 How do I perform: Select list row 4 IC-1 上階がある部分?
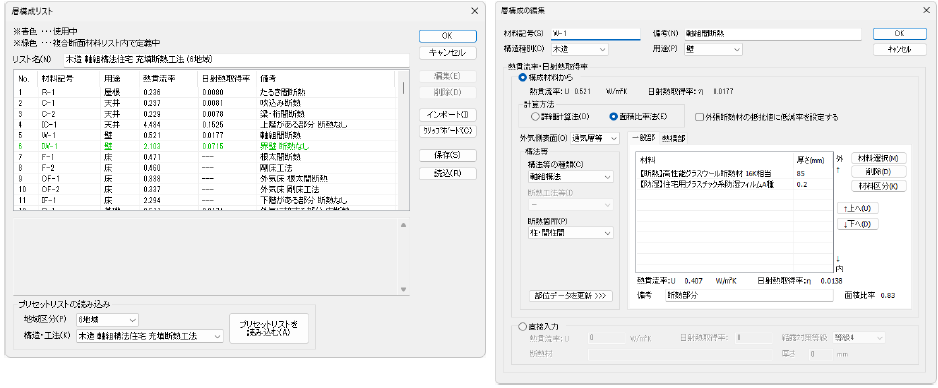[206, 125]
